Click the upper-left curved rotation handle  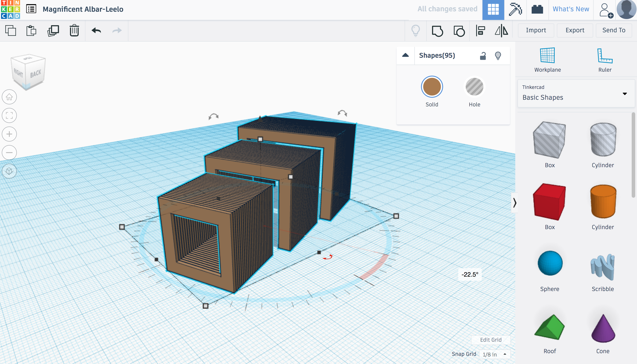coord(213,117)
